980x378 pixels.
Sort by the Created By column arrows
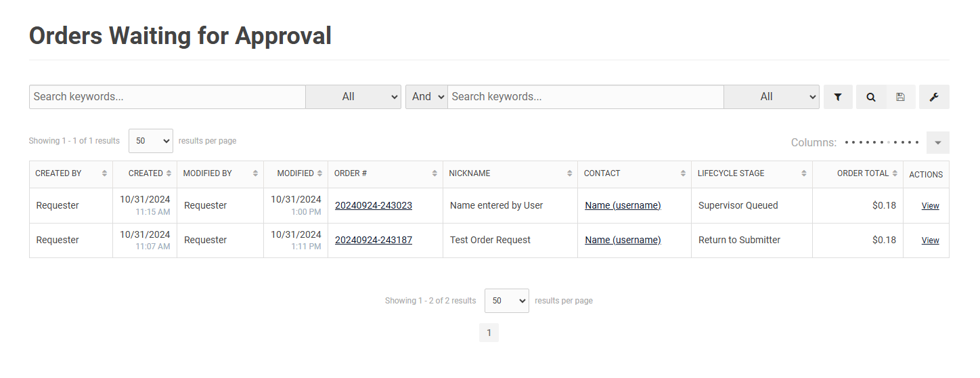104,173
